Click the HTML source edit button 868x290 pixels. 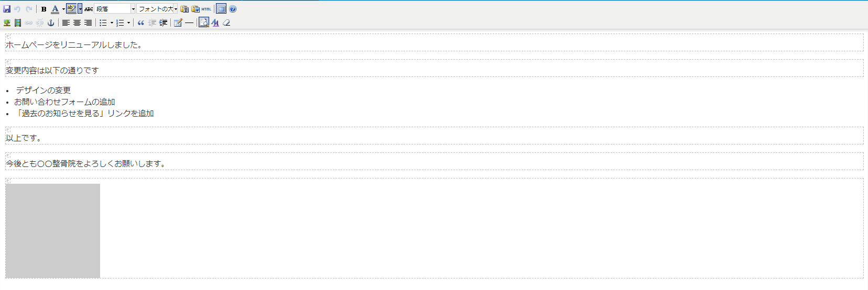(207, 9)
